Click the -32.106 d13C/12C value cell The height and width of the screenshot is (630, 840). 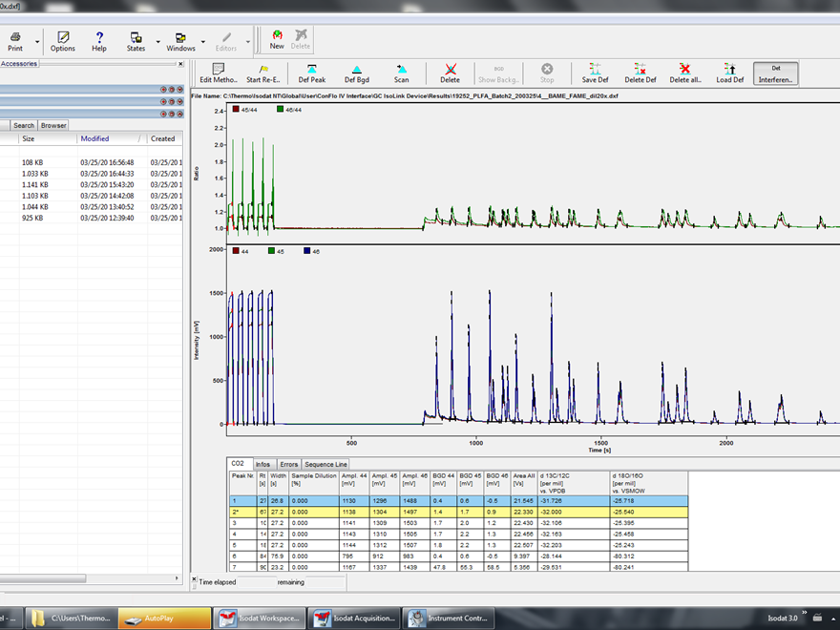point(574,523)
